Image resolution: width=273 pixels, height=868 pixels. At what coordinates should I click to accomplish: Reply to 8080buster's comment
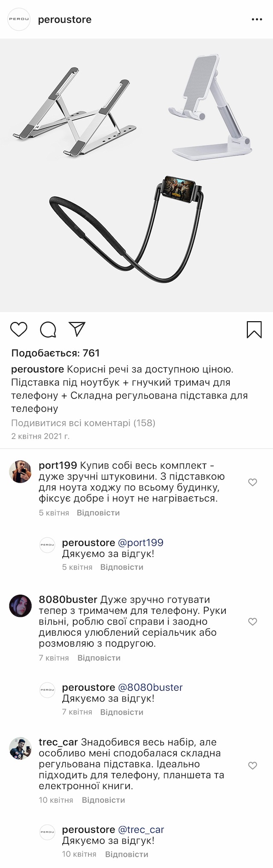tap(99, 658)
